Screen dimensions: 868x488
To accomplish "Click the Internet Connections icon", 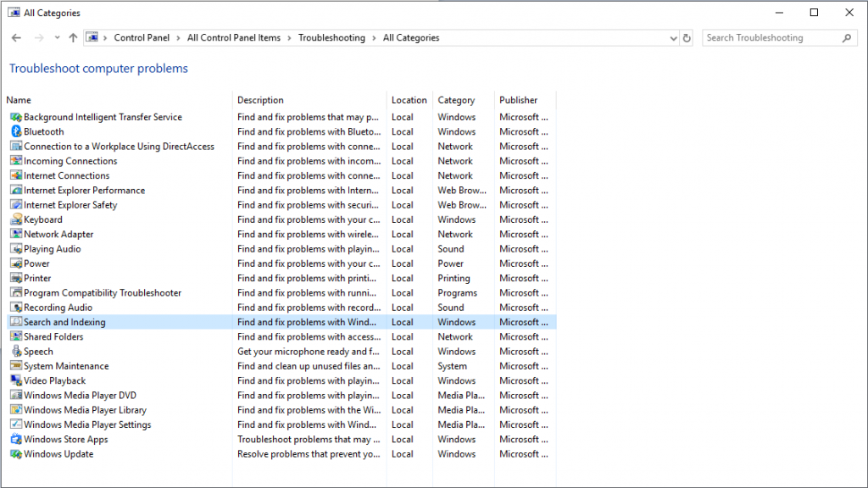I will [x=16, y=175].
